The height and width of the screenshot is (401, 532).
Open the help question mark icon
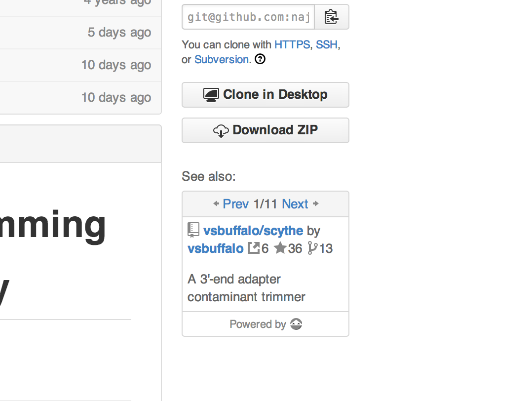(x=260, y=60)
